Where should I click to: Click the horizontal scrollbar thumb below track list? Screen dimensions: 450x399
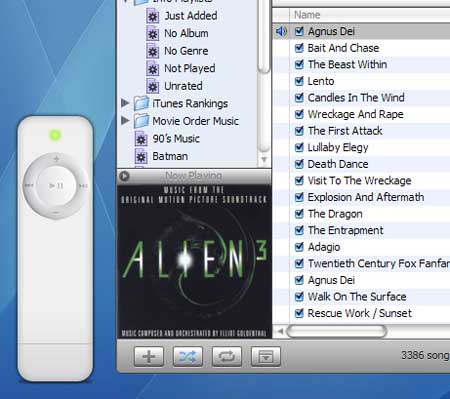click(337, 331)
